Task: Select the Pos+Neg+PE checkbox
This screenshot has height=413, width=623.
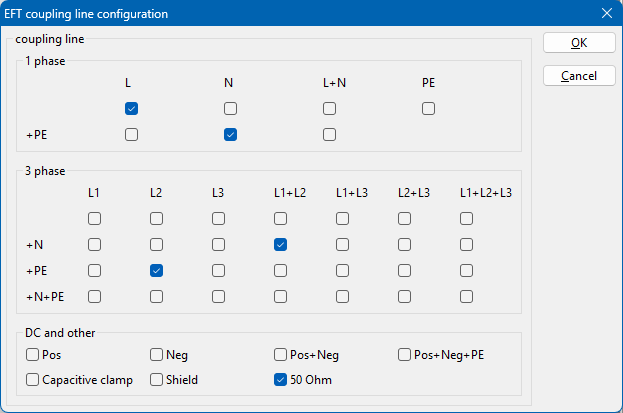Action: click(x=405, y=354)
